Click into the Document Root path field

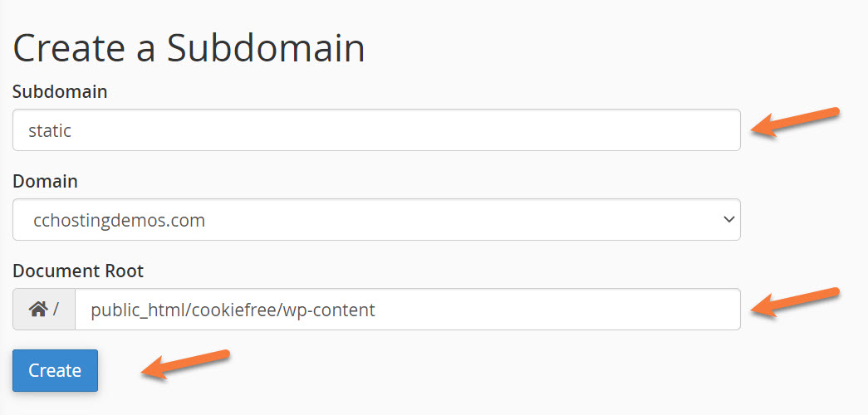coord(407,310)
